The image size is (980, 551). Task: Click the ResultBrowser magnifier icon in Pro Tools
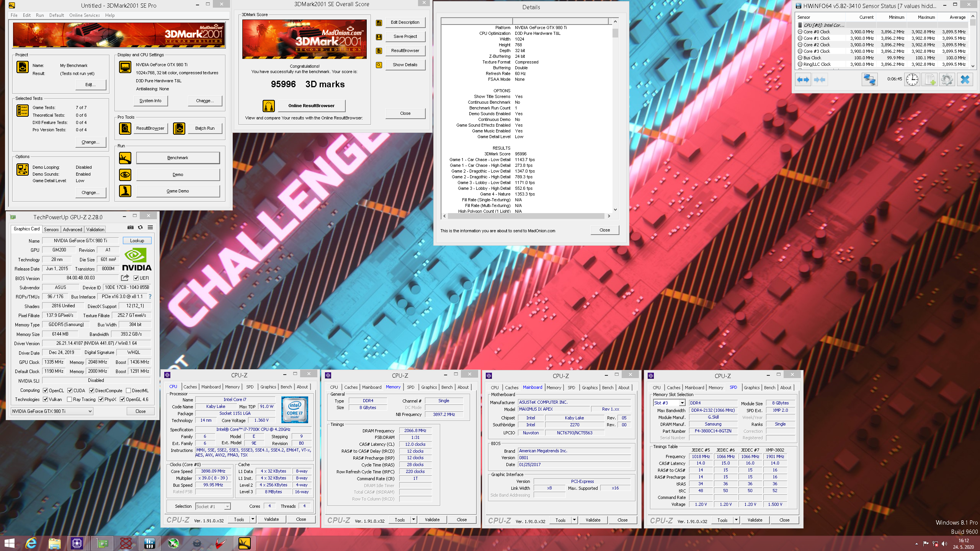tap(125, 129)
